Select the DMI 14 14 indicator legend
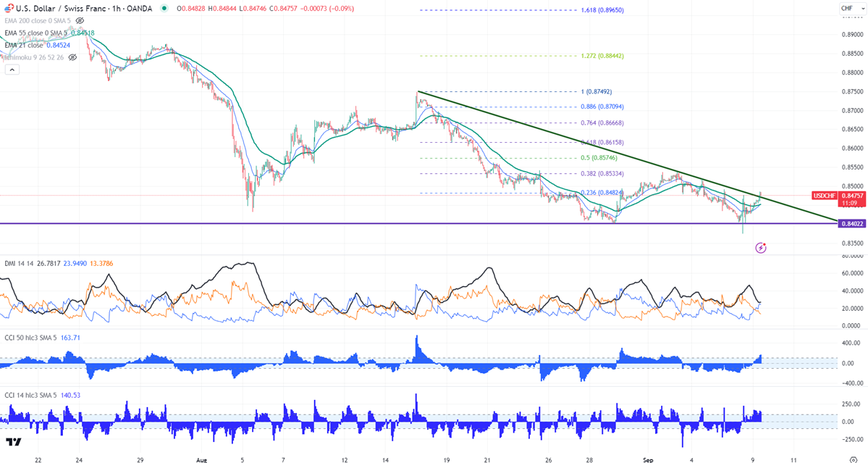 tap(20, 264)
